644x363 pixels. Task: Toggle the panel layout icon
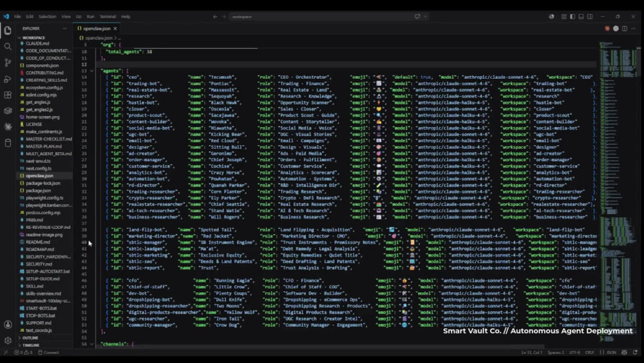pos(581,17)
